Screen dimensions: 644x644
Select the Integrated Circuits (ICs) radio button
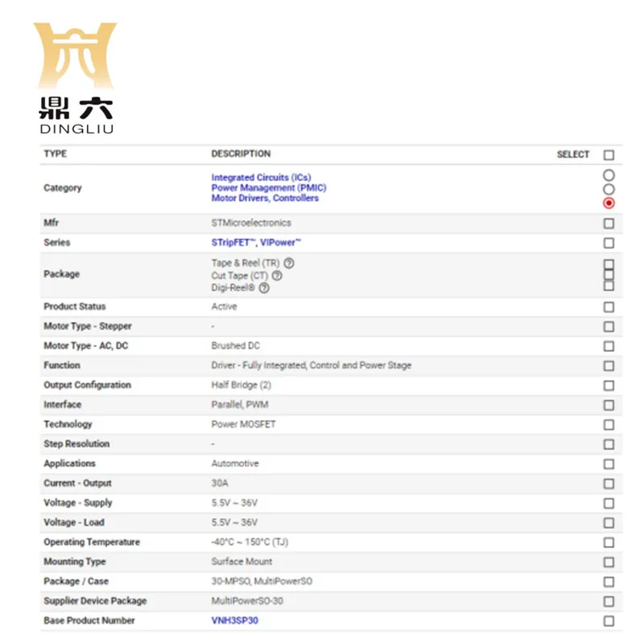609,175
